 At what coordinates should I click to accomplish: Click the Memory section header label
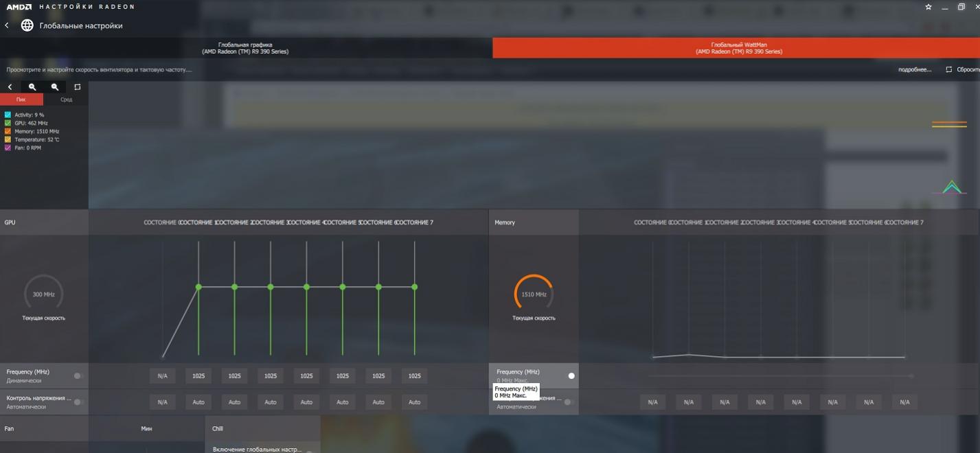click(505, 222)
